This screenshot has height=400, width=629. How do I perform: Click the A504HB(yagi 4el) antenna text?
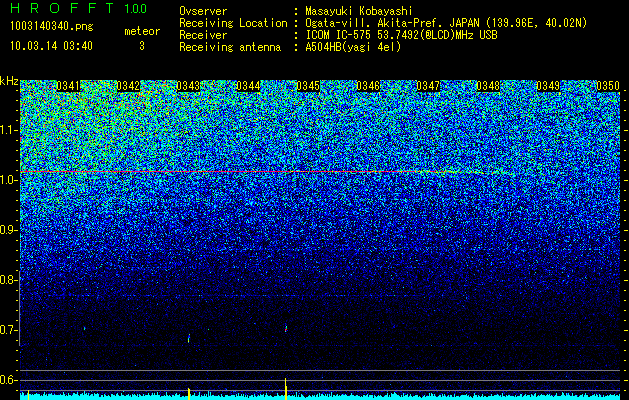point(353,47)
